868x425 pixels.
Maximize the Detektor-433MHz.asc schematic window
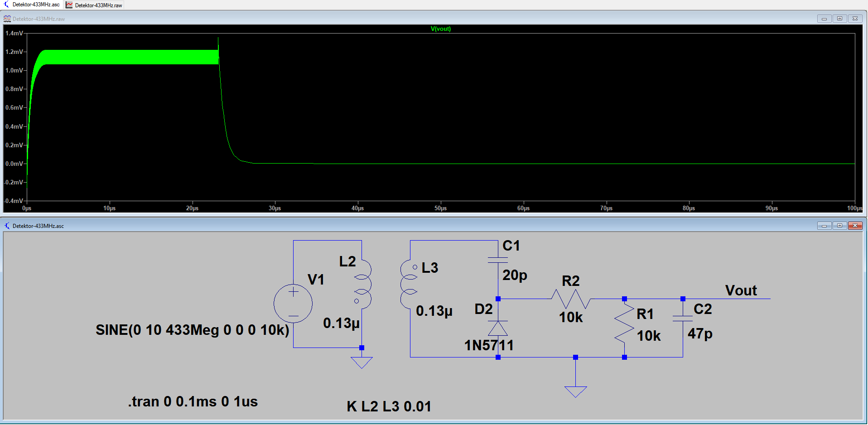tap(839, 226)
